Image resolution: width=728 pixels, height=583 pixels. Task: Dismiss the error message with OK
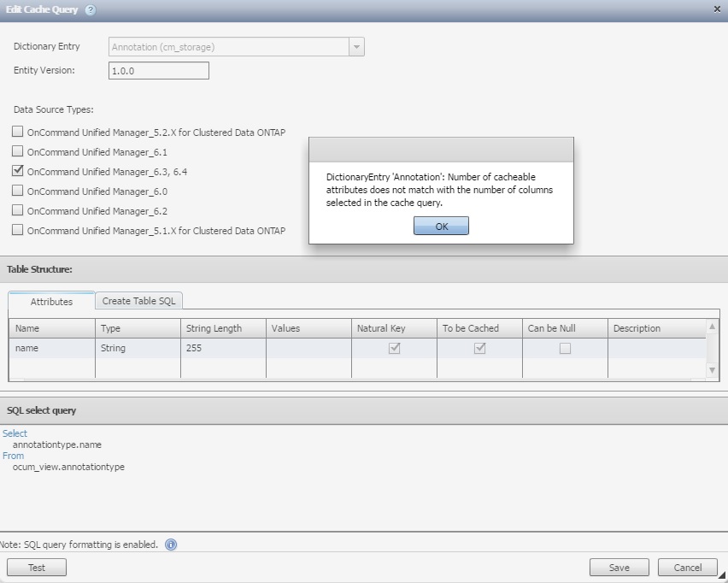tap(441, 226)
